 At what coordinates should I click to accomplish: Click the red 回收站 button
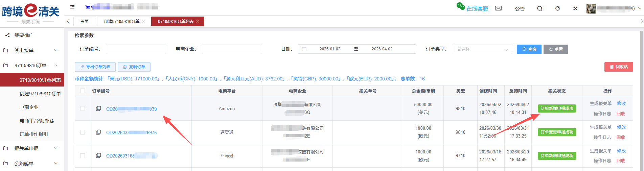pyautogui.click(x=618, y=67)
